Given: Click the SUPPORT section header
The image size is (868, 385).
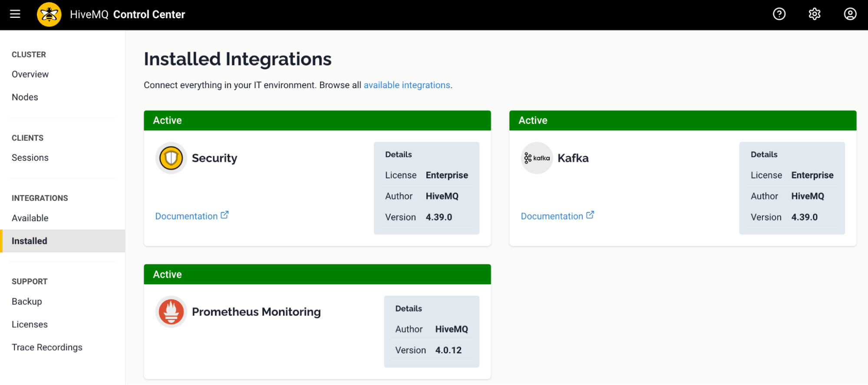Looking at the screenshot, I should pos(30,281).
